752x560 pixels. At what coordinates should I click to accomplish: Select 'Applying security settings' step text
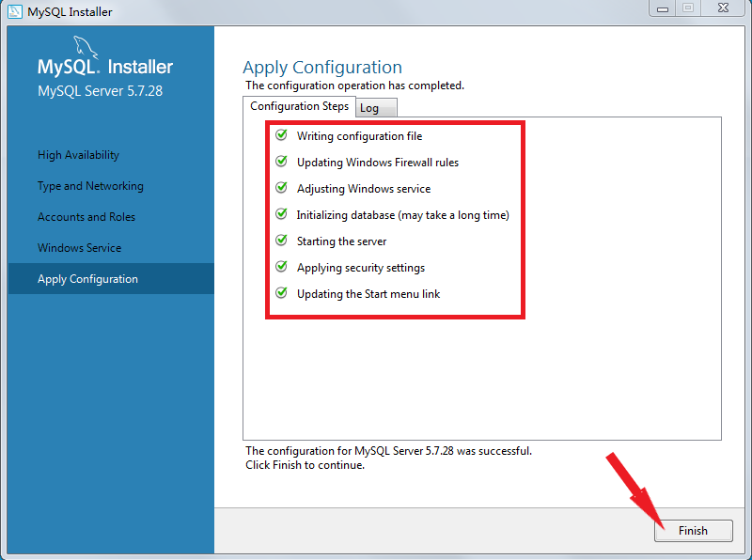coord(361,268)
